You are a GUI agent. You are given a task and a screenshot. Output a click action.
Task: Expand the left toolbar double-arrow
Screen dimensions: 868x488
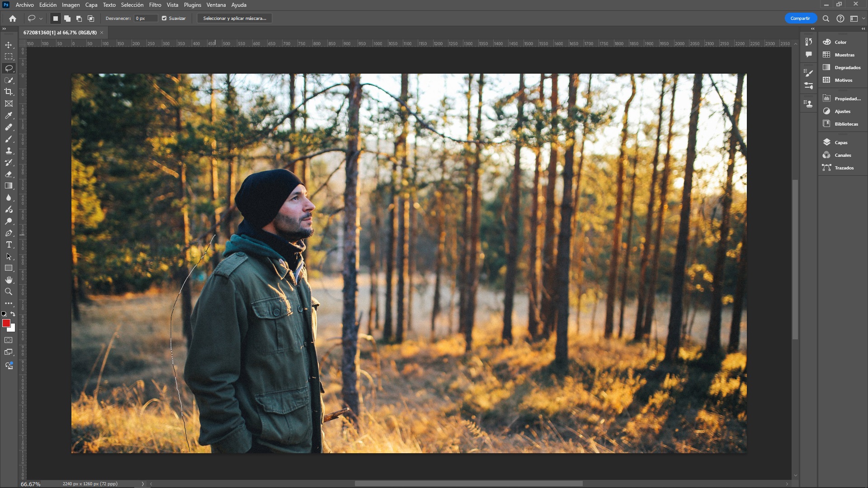coord(4,28)
